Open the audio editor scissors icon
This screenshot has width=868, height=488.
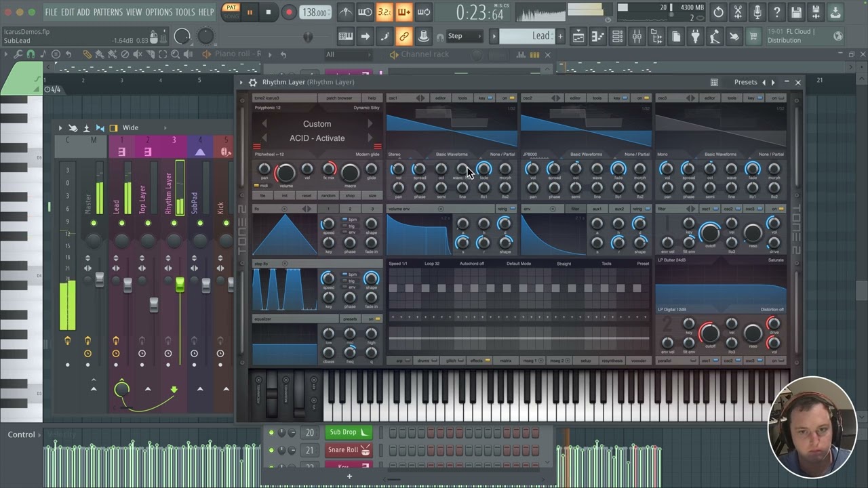coord(738,12)
